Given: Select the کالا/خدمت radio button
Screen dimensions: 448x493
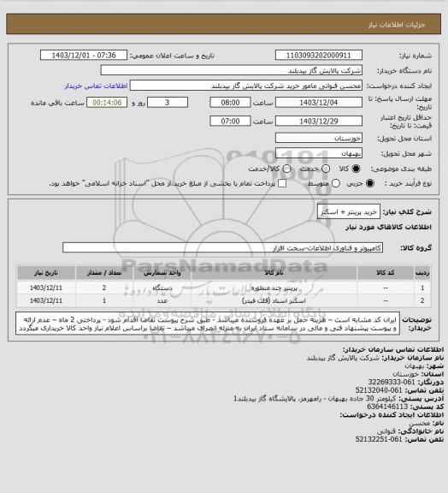Looking at the screenshot, I should point(286,169).
